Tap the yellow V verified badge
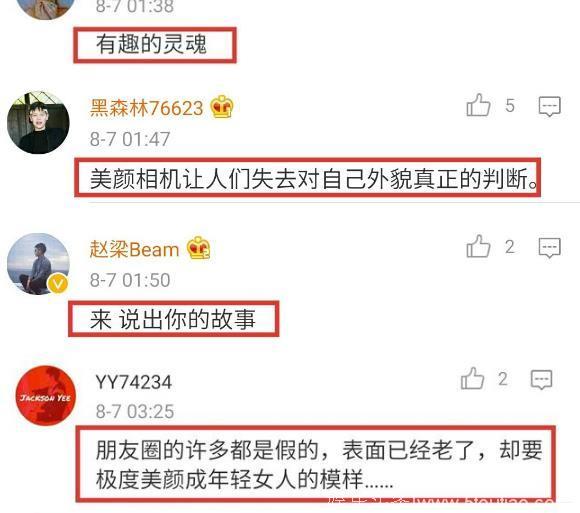Screen dimensions: 580x513 [x=58, y=283]
